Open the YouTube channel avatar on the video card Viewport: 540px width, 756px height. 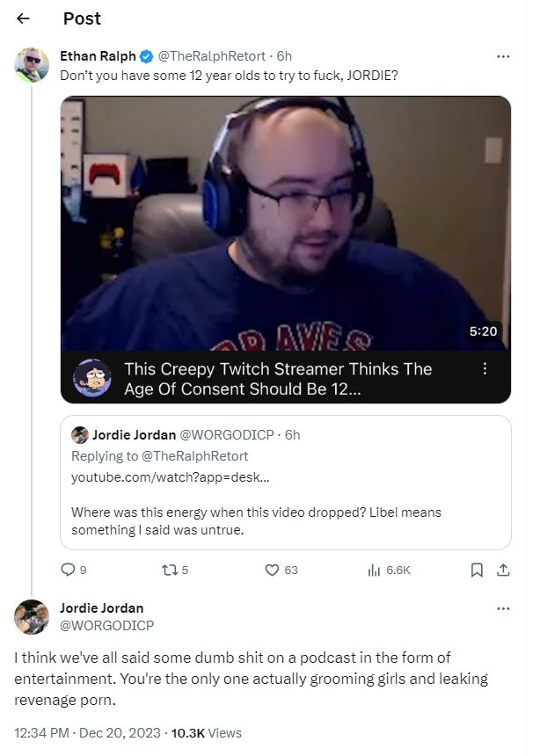(x=92, y=378)
